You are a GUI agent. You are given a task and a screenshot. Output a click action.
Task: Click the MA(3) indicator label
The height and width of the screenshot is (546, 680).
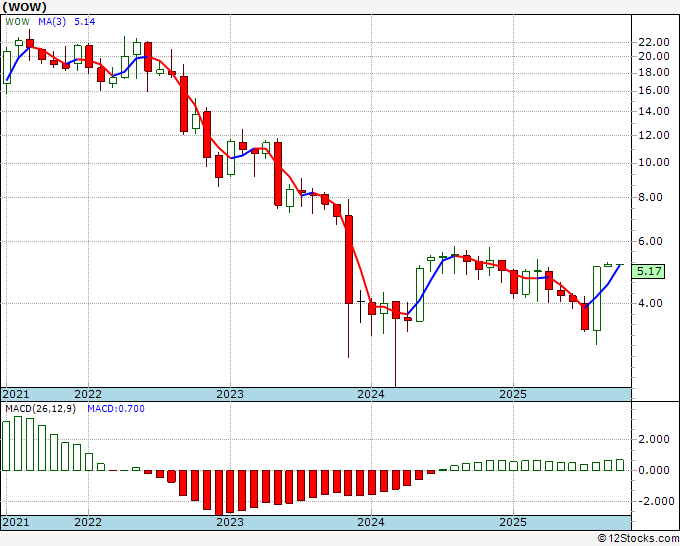52,22
